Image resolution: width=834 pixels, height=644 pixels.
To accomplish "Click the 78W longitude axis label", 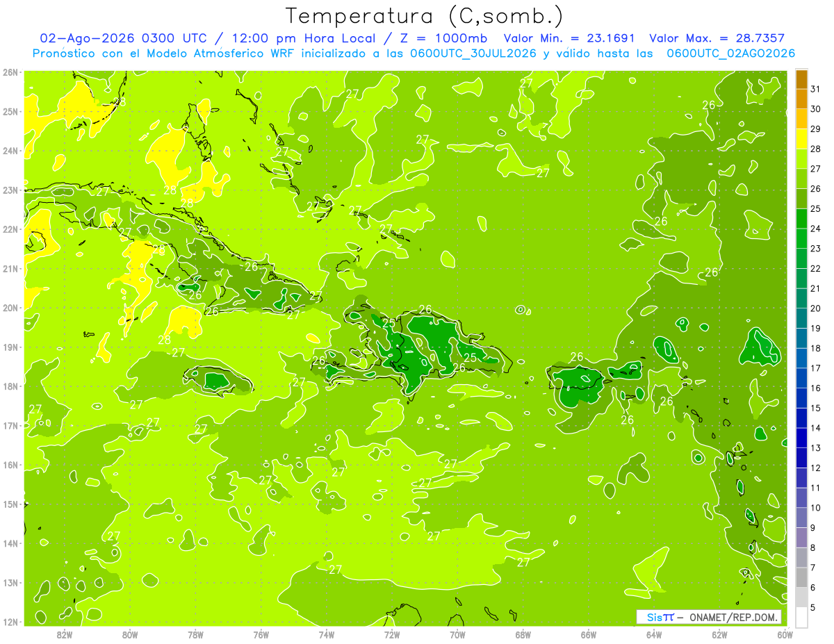I will pyautogui.click(x=195, y=634).
